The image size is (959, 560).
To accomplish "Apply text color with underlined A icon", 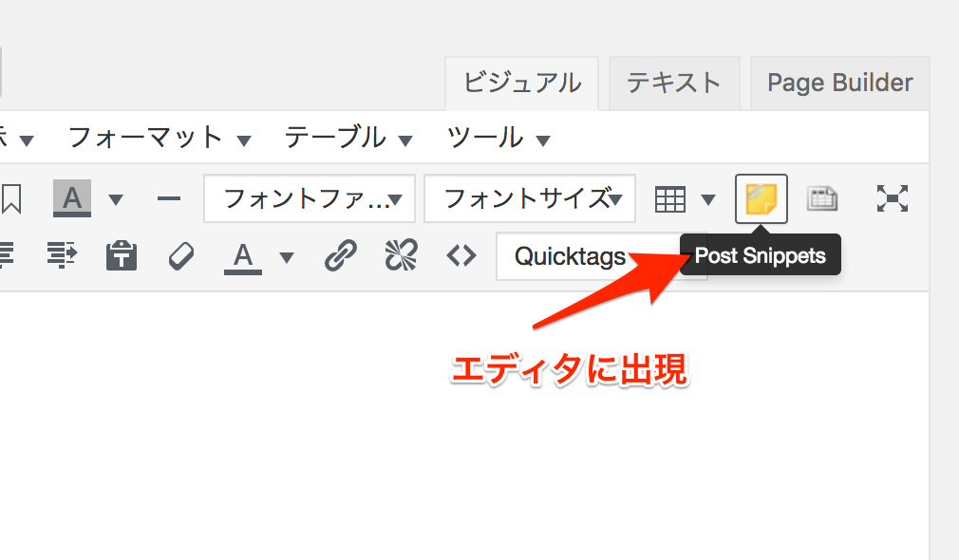I will (x=243, y=257).
